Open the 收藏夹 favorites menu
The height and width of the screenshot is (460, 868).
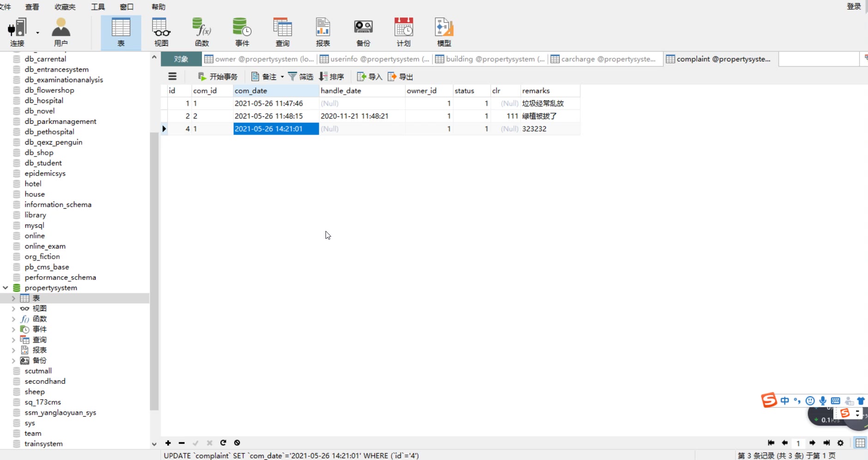pos(65,7)
